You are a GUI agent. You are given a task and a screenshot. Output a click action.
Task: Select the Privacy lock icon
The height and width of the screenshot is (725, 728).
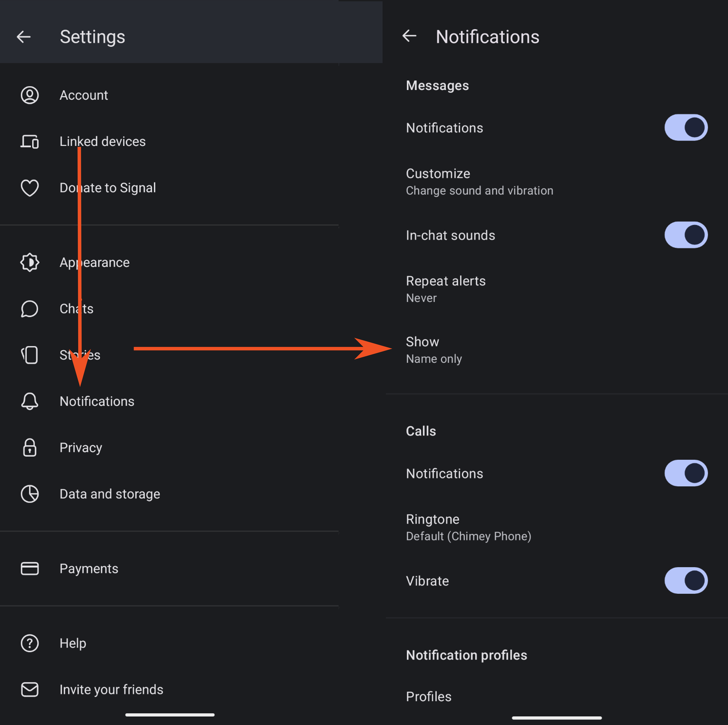[x=30, y=448]
